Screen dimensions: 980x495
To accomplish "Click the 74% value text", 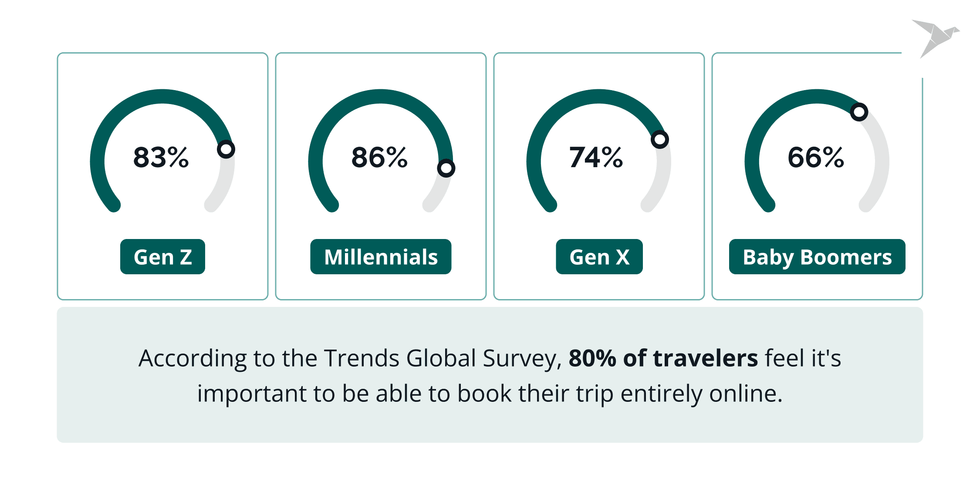I will coord(596,157).
